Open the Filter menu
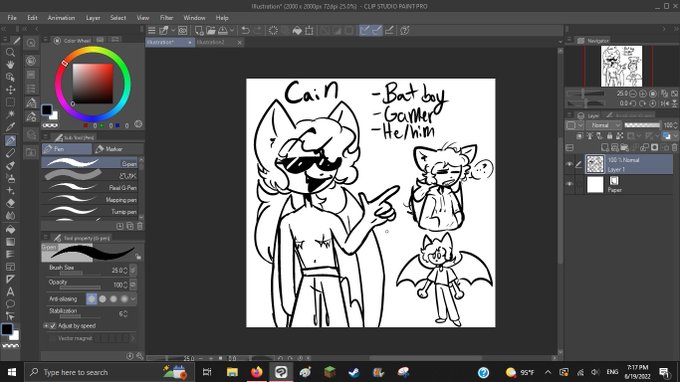This screenshot has width=680, height=382. [166, 18]
